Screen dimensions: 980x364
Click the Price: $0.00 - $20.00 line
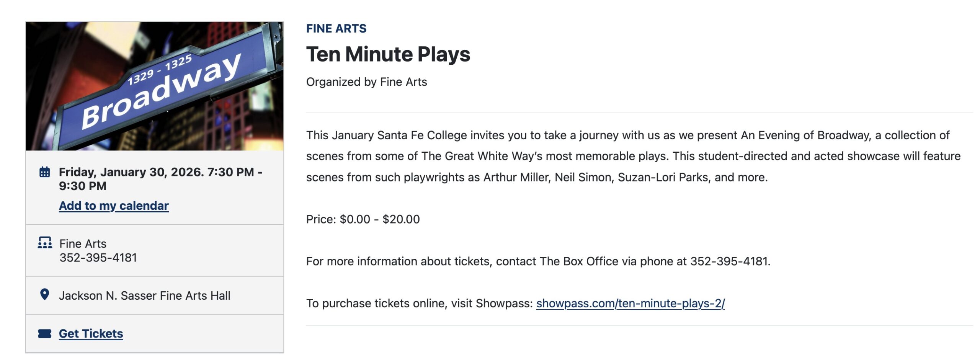click(363, 219)
